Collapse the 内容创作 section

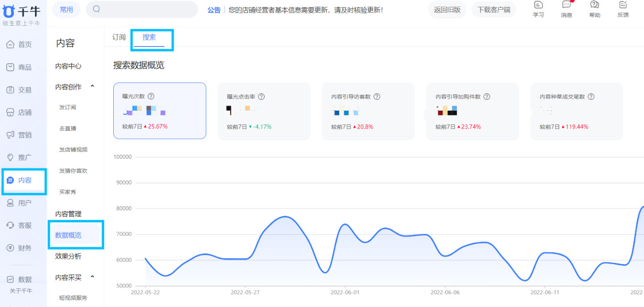[x=93, y=87]
